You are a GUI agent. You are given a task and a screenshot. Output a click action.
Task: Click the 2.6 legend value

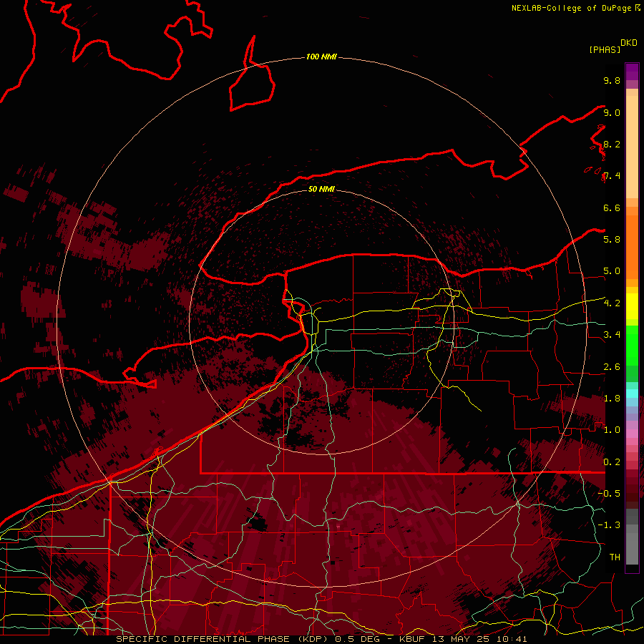tap(612, 367)
